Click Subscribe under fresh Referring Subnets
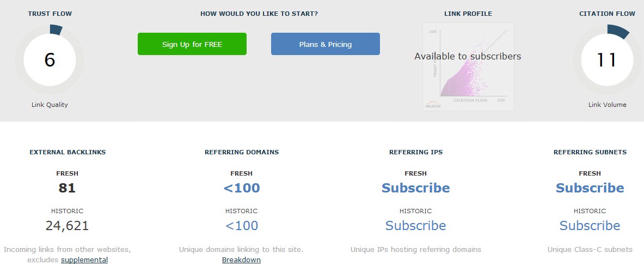 coord(590,188)
